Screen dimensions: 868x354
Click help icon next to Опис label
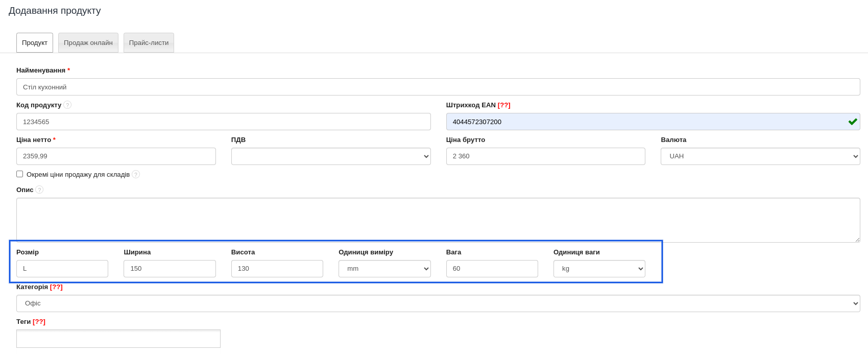[39, 190]
